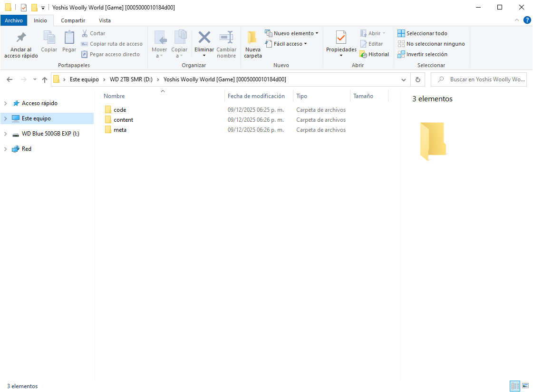
Task: Select WD Blue 500GB EXP (I:) drive
Action: point(50,134)
